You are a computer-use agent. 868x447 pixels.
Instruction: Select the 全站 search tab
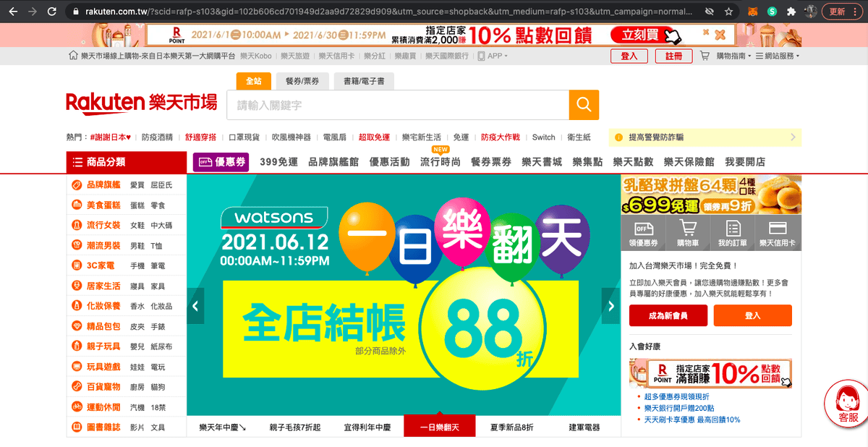tap(253, 81)
